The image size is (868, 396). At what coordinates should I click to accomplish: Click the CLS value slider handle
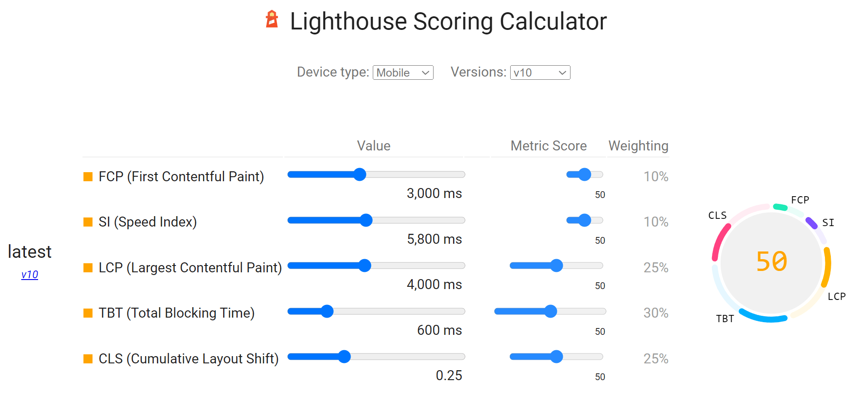pos(344,357)
